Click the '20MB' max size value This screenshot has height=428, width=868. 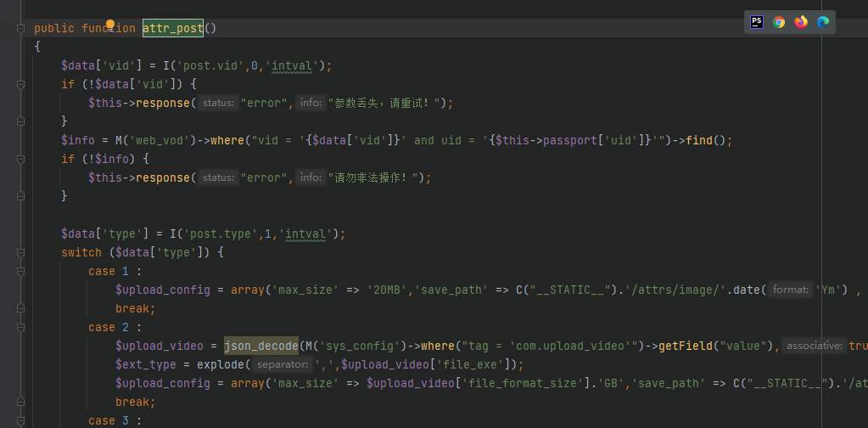coord(388,290)
